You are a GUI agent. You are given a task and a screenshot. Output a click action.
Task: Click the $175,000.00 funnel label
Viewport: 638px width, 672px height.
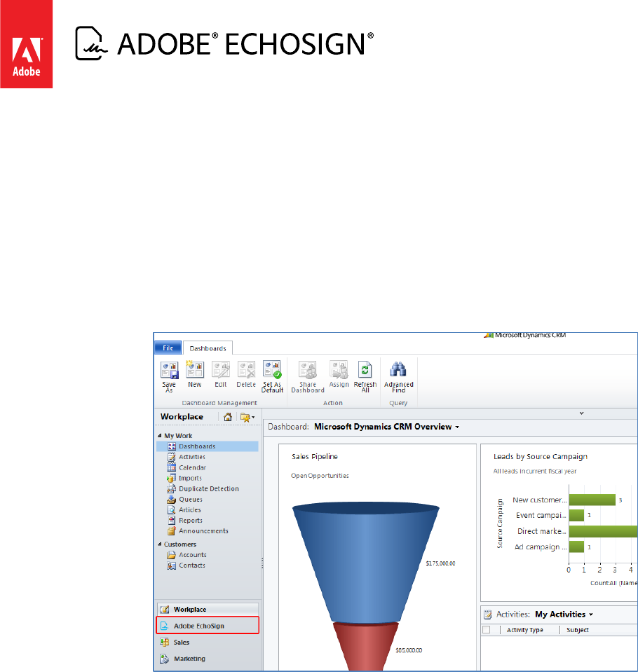coord(440,563)
